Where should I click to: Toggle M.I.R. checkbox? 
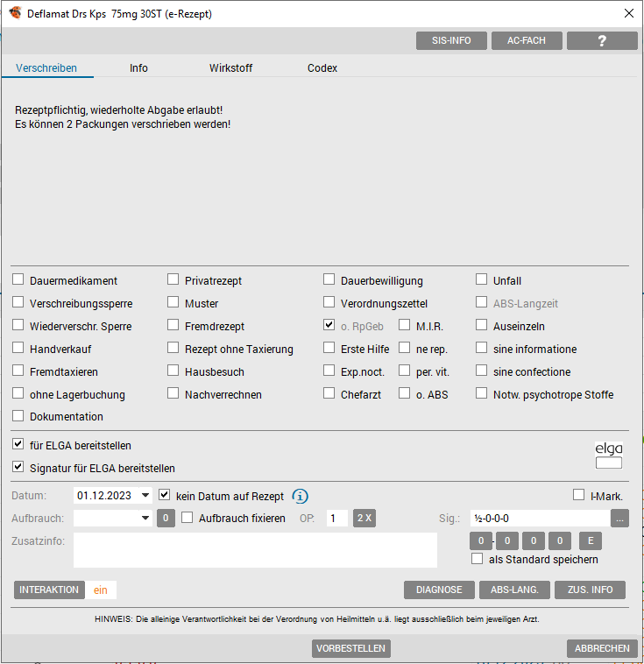[404, 325]
